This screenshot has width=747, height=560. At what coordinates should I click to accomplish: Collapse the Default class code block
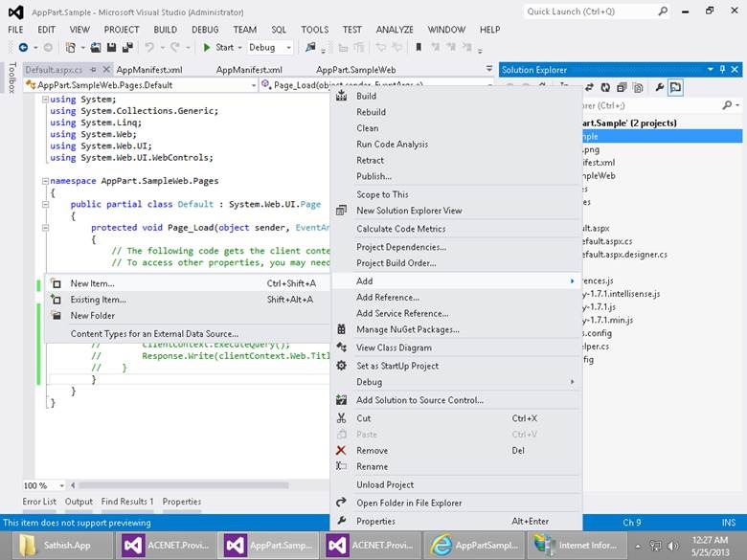(45, 204)
